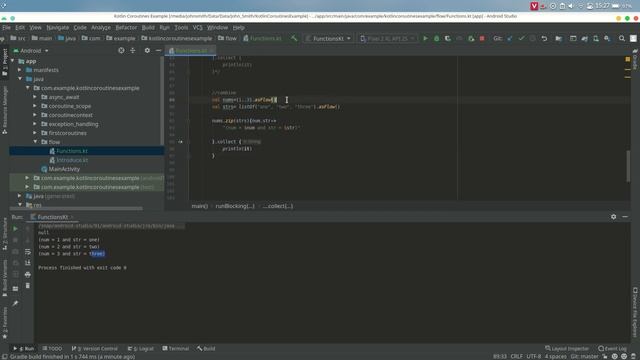This screenshot has width=640, height=360.
Task: Collapse the java folder in project tree
Action: click(x=20, y=79)
